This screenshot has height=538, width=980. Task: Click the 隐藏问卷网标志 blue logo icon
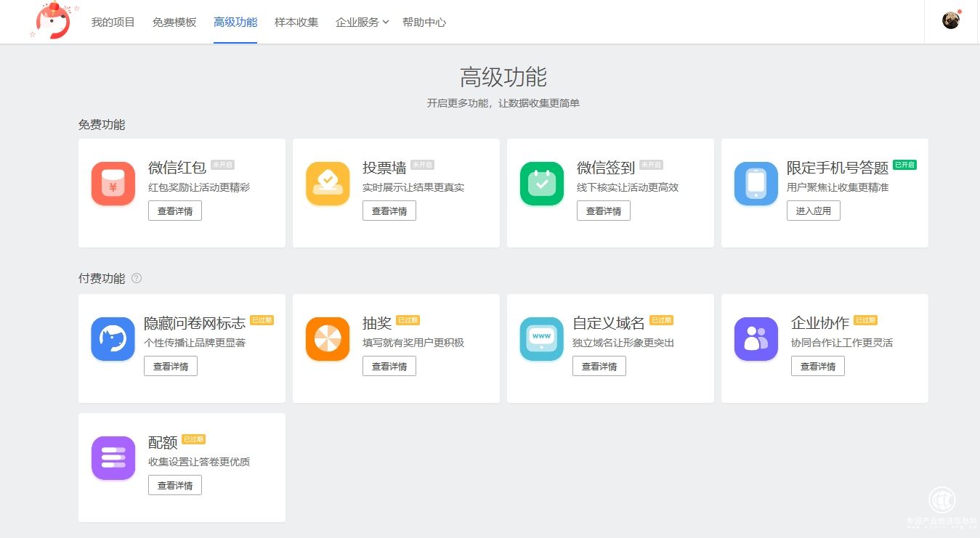pyautogui.click(x=113, y=338)
